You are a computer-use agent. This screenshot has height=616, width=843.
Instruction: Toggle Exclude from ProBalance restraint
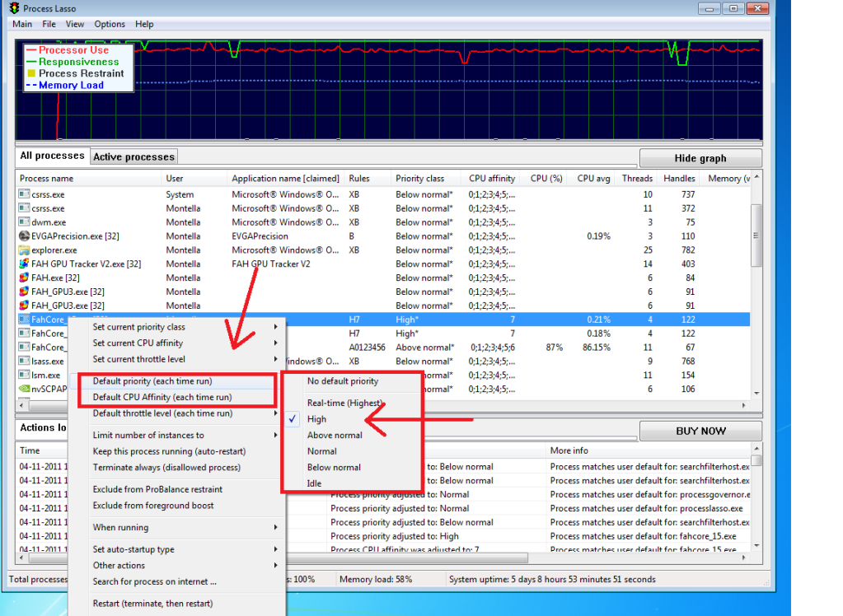(x=157, y=489)
